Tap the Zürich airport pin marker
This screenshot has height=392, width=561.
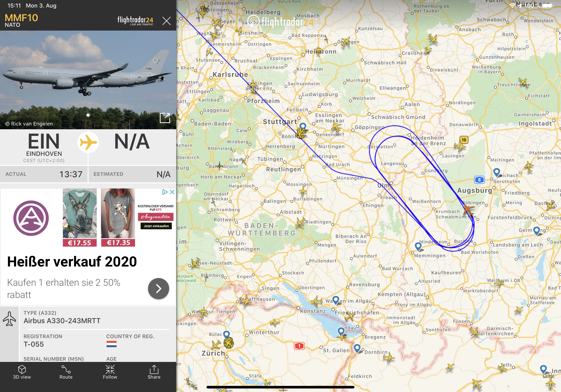(x=227, y=334)
